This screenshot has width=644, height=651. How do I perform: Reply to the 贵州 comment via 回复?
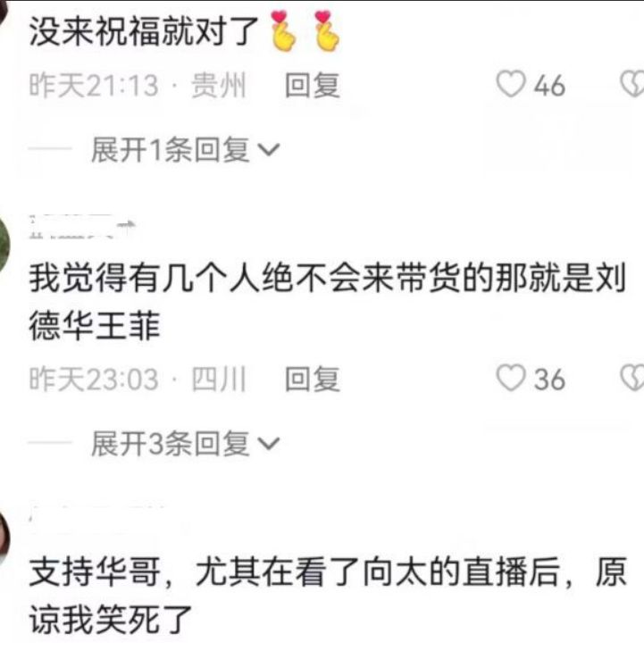click(x=313, y=85)
